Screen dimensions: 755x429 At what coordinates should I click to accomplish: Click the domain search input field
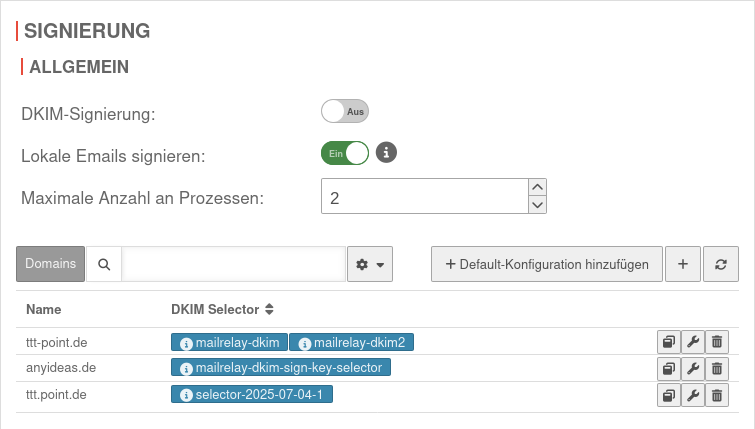(x=233, y=264)
